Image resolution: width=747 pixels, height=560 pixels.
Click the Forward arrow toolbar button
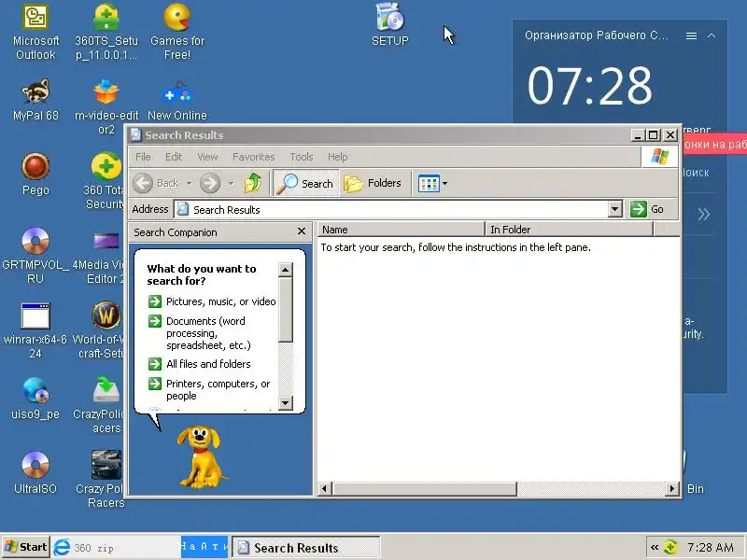(210, 183)
